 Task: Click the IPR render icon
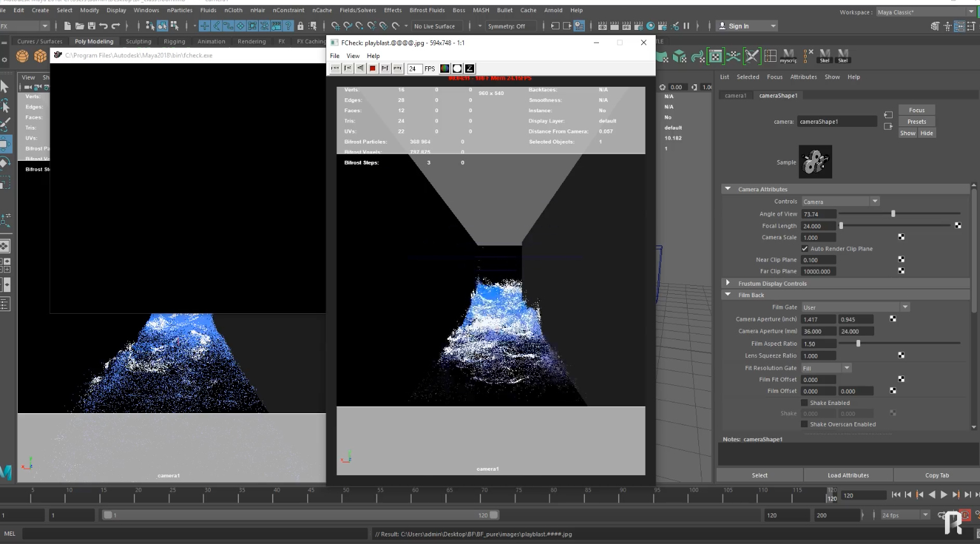tap(626, 26)
